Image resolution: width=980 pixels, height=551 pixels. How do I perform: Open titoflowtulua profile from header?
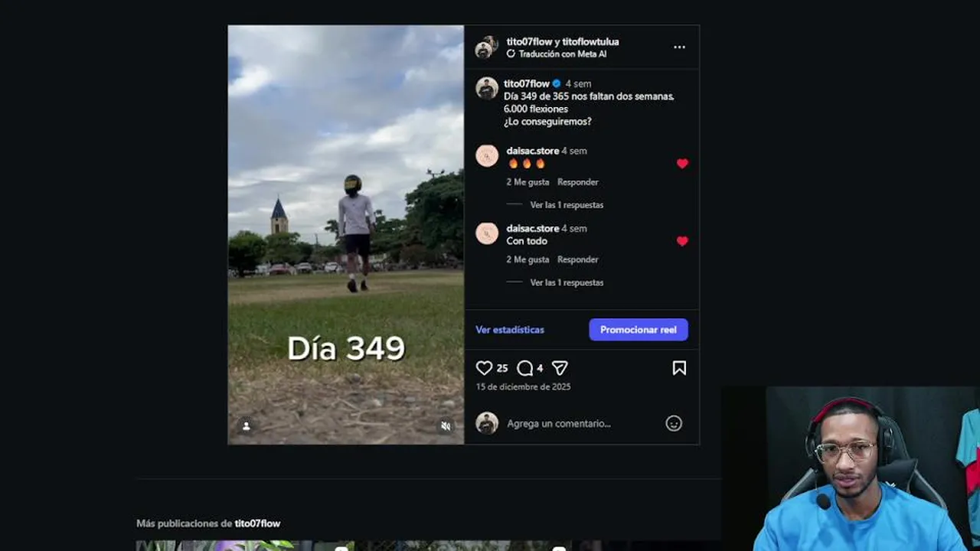pos(590,41)
